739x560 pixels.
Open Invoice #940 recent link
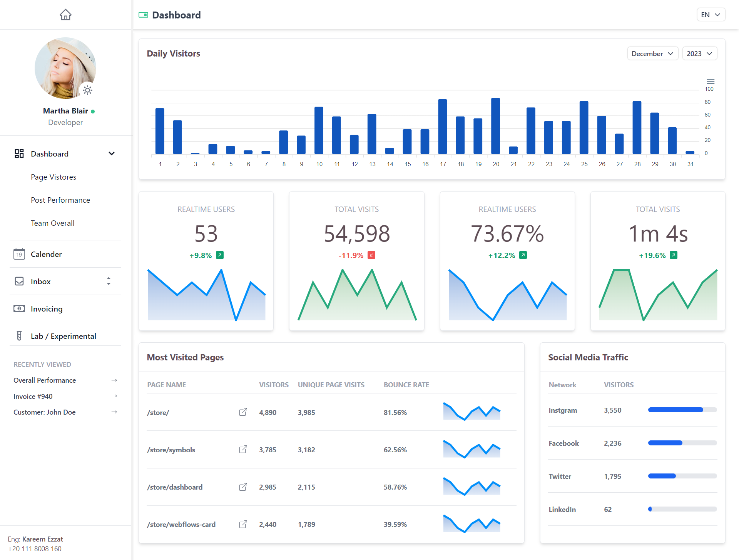click(33, 396)
